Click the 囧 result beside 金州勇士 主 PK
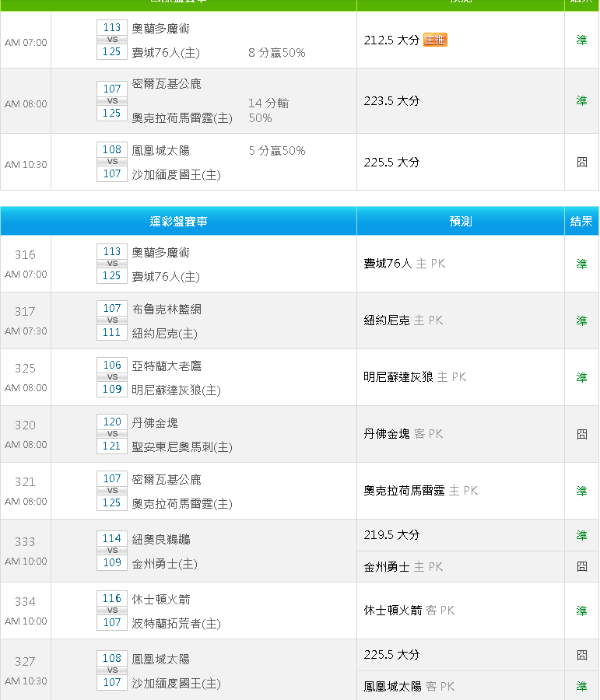600x700 pixels. tap(581, 566)
